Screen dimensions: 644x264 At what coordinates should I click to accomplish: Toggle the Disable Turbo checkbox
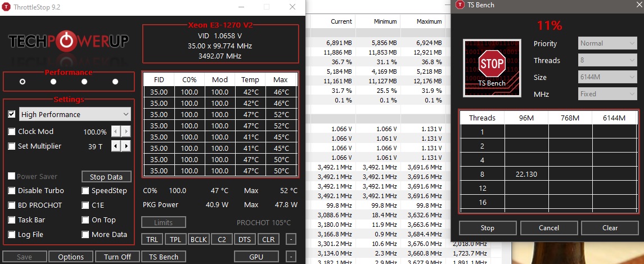point(11,191)
